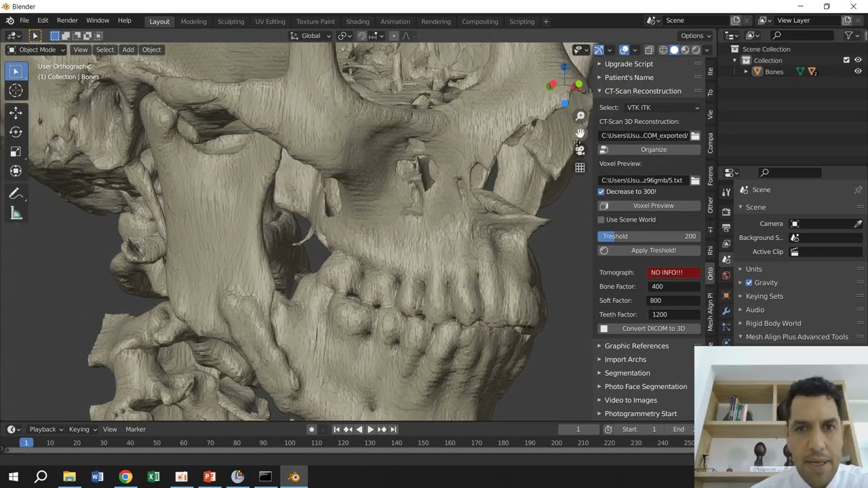Expand the Patient's Name panel
Viewport: 868px width, 488px height.
coord(629,77)
